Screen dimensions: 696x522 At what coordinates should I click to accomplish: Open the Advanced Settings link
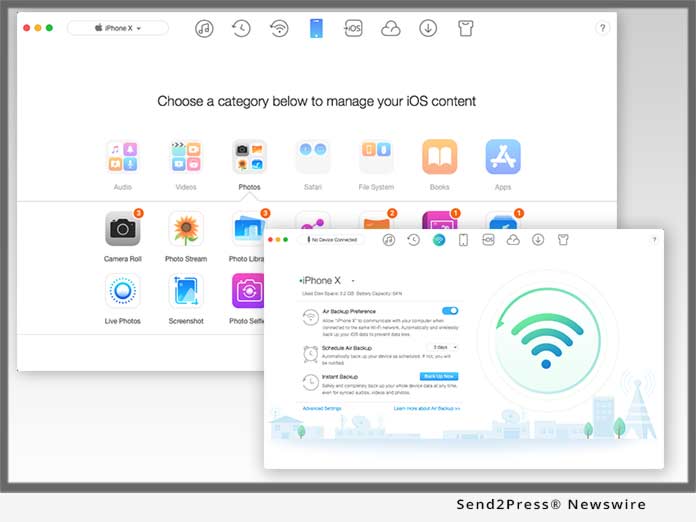[x=322, y=409]
